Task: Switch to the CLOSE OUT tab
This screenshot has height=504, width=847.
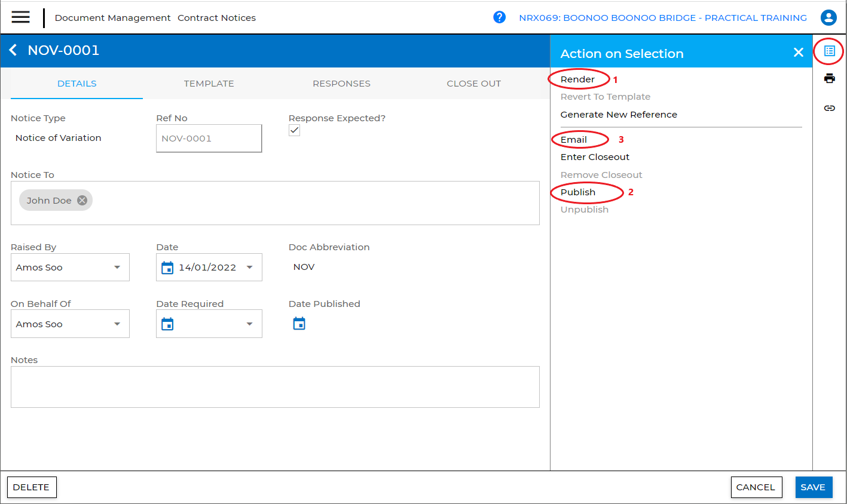Action: click(x=473, y=84)
